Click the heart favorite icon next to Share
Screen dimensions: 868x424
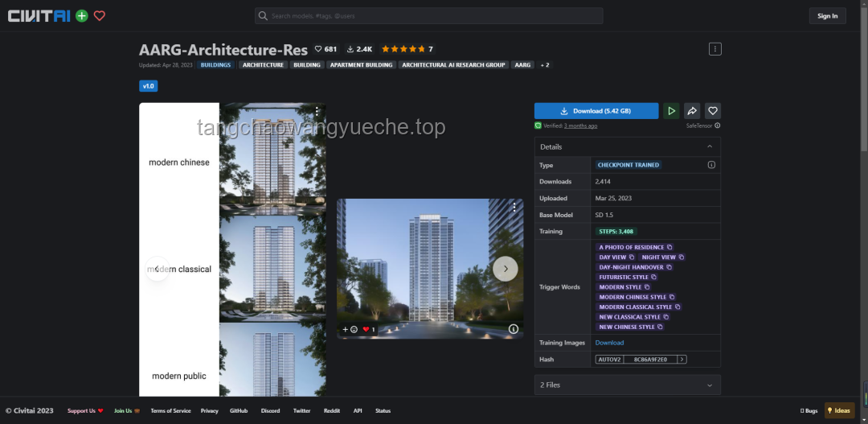click(x=713, y=111)
